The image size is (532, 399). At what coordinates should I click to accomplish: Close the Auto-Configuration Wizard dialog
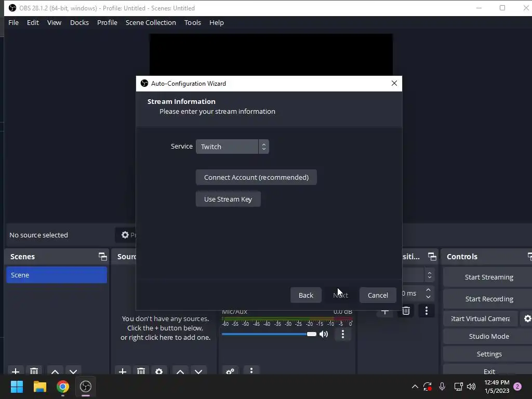point(394,84)
